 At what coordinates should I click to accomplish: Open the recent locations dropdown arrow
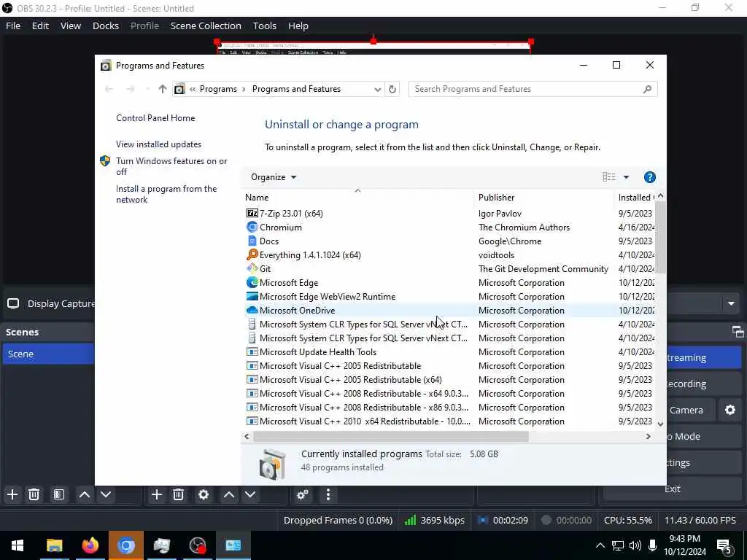point(147,89)
